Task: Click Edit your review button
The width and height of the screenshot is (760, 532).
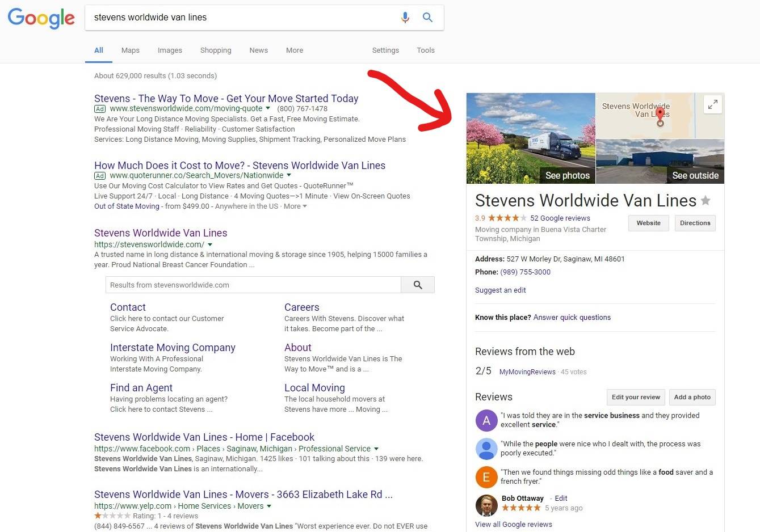Action: tap(636, 397)
